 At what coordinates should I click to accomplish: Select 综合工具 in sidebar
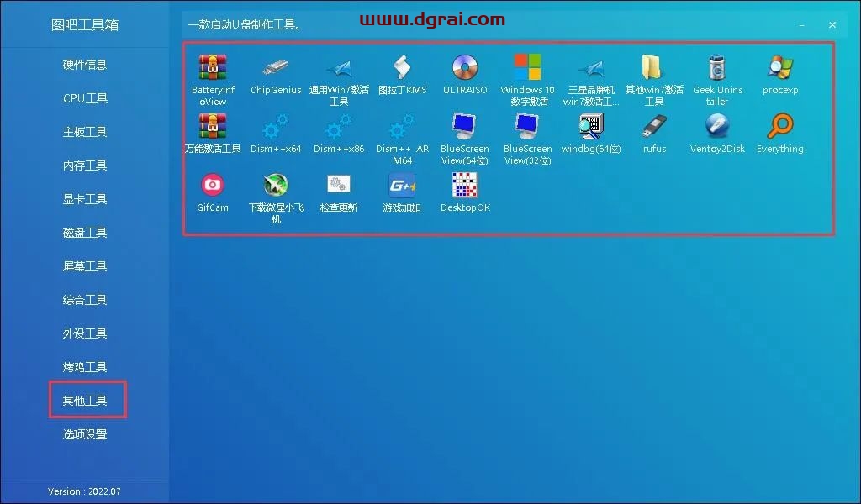pyautogui.click(x=85, y=299)
